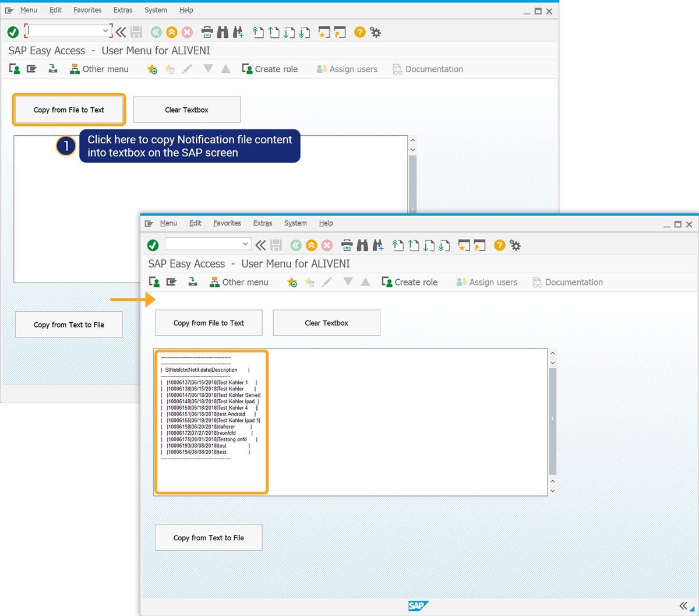Viewport: 699px width, 616px height.
Task: Open Edit menu in front window
Action: (x=195, y=223)
